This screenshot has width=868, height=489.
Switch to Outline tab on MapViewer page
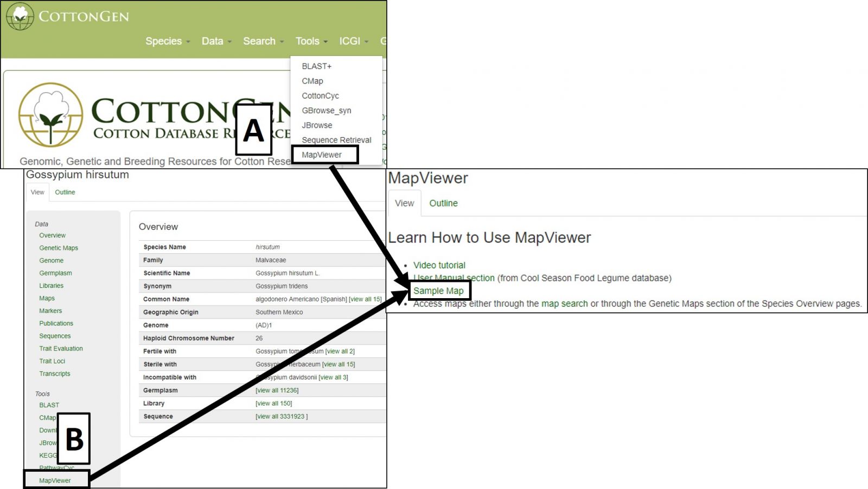point(443,203)
